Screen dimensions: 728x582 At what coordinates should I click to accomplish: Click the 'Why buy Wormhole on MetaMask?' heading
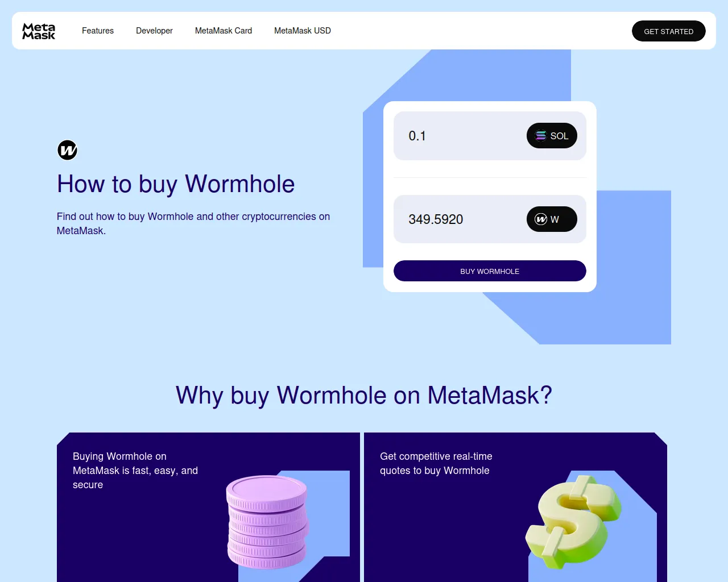(364, 396)
